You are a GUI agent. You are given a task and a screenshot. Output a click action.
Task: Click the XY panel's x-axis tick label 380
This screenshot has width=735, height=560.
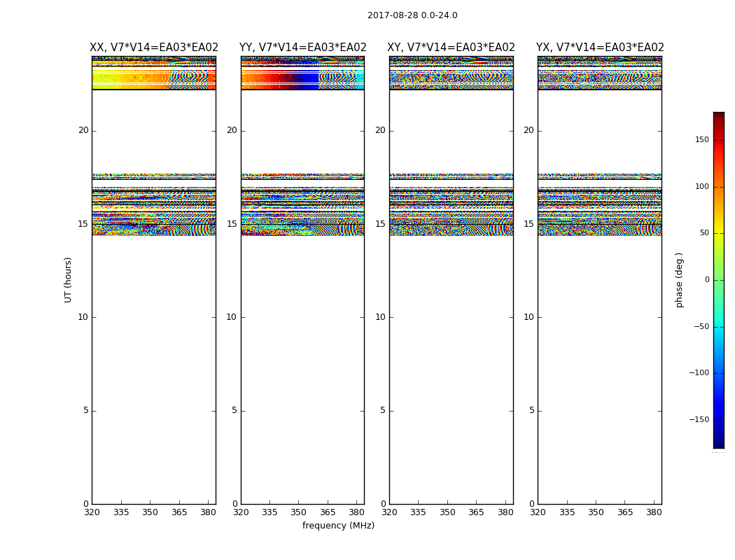point(505,512)
